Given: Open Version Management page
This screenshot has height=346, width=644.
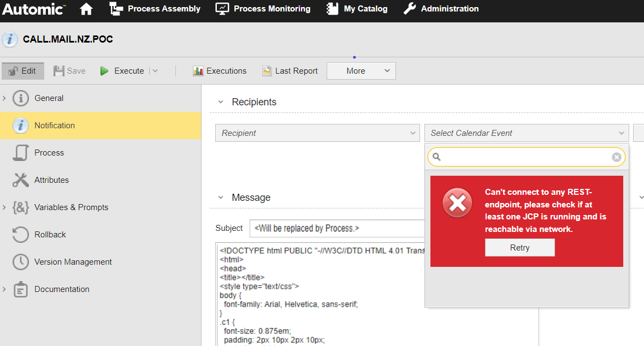Looking at the screenshot, I should 73,262.
